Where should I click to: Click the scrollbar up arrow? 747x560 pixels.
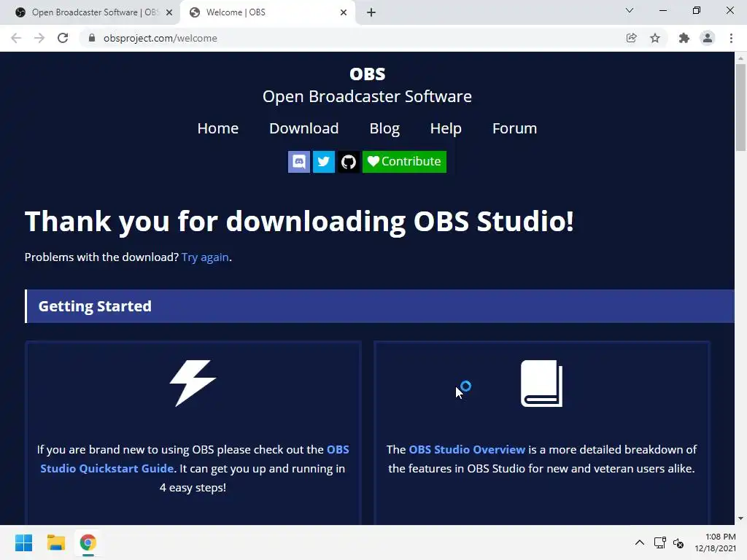tap(740, 58)
